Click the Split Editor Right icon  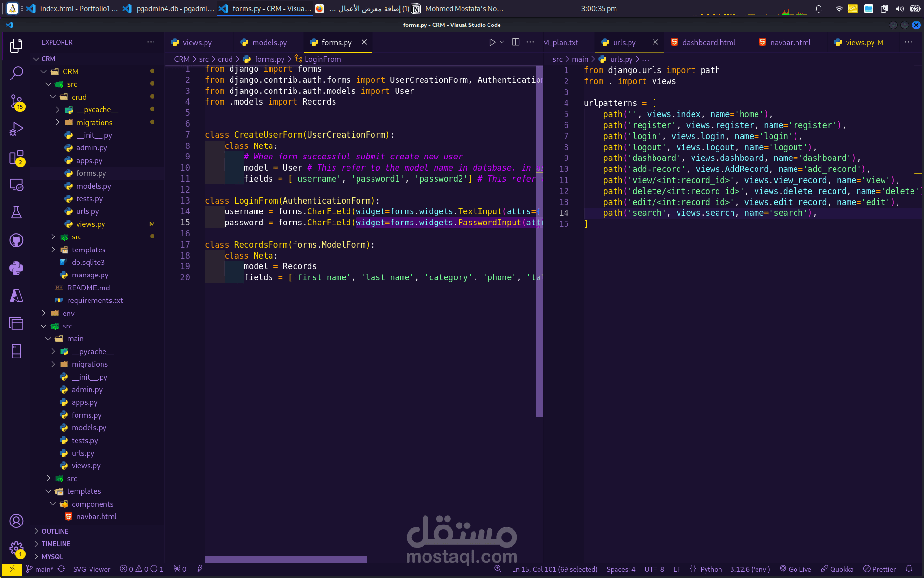[x=515, y=42]
